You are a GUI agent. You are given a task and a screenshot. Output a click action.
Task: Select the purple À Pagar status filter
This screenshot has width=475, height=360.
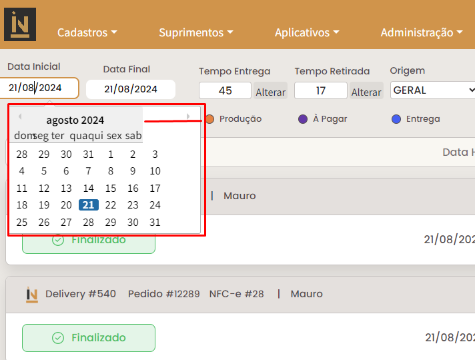pyautogui.click(x=323, y=119)
